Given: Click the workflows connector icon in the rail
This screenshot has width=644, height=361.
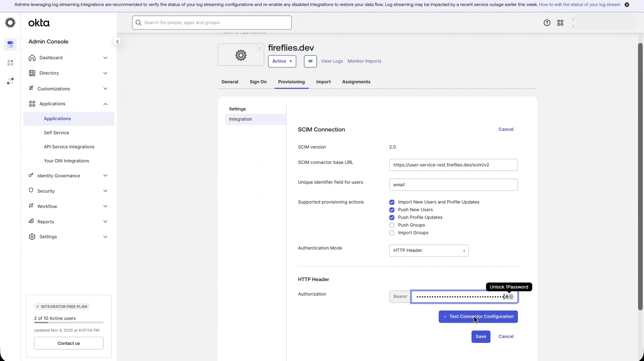Looking at the screenshot, I should click(x=10, y=81).
